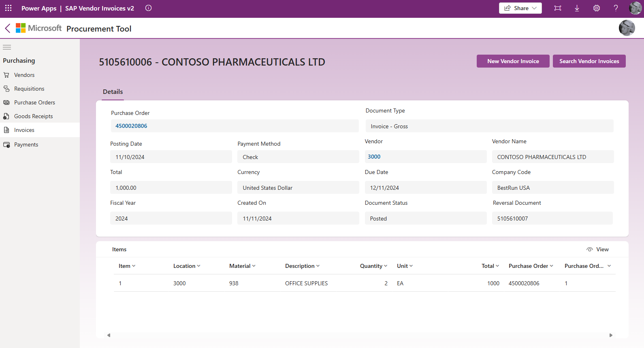Image resolution: width=644 pixels, height=348 pixels.
Task: Open the Share dropdown
Action: click(520, 8)
